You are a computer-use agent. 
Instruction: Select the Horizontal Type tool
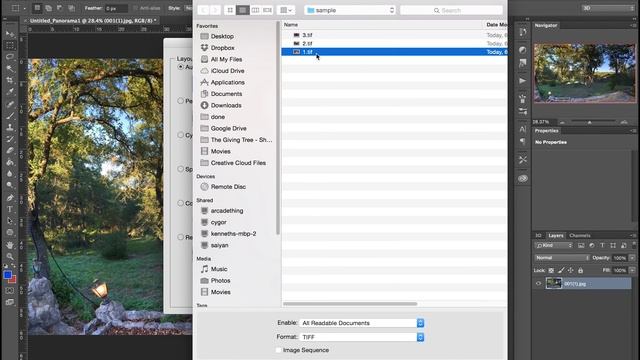[10, 209]
